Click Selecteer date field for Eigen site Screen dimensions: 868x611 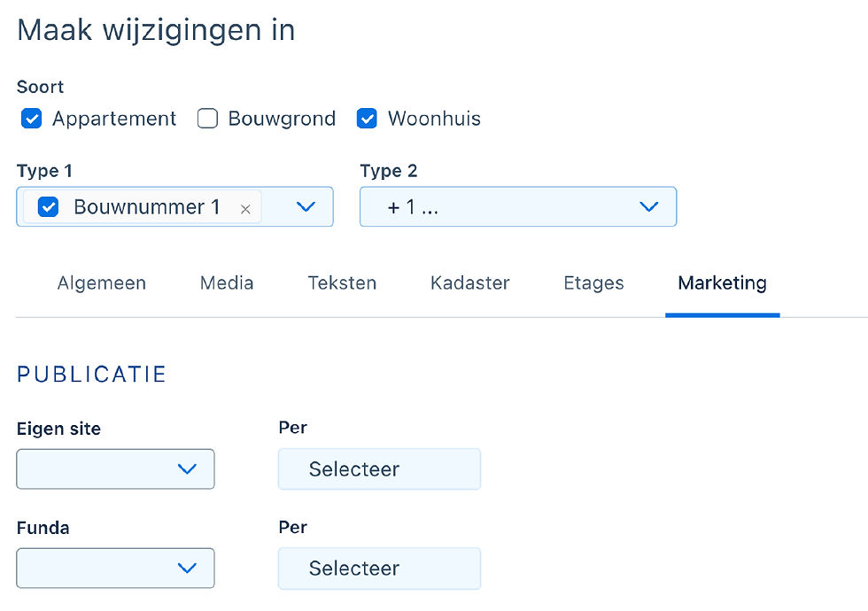pos(379,469)
